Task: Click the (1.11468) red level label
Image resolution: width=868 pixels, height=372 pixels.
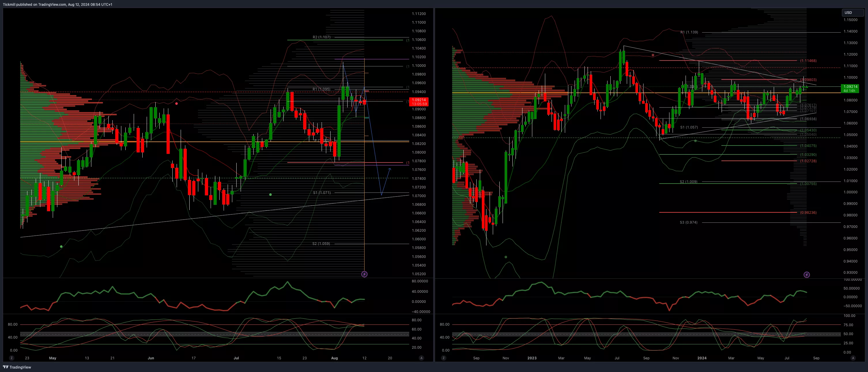Action: [808, 61]
